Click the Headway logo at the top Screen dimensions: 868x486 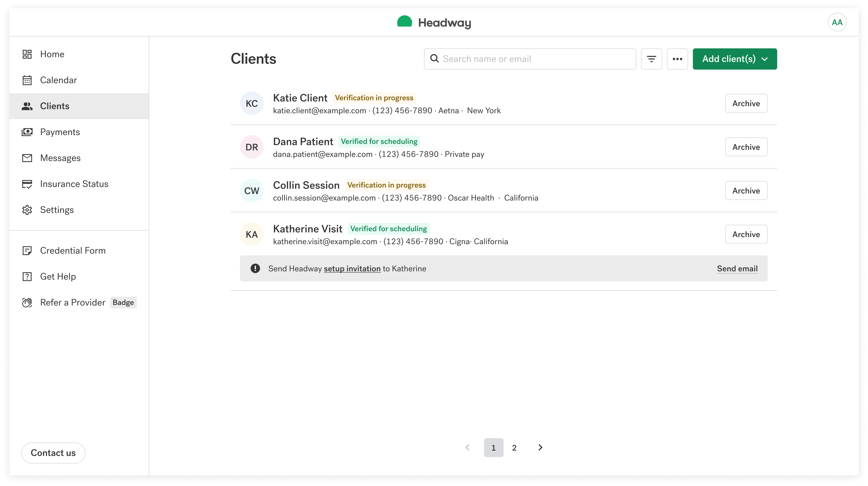434,22
